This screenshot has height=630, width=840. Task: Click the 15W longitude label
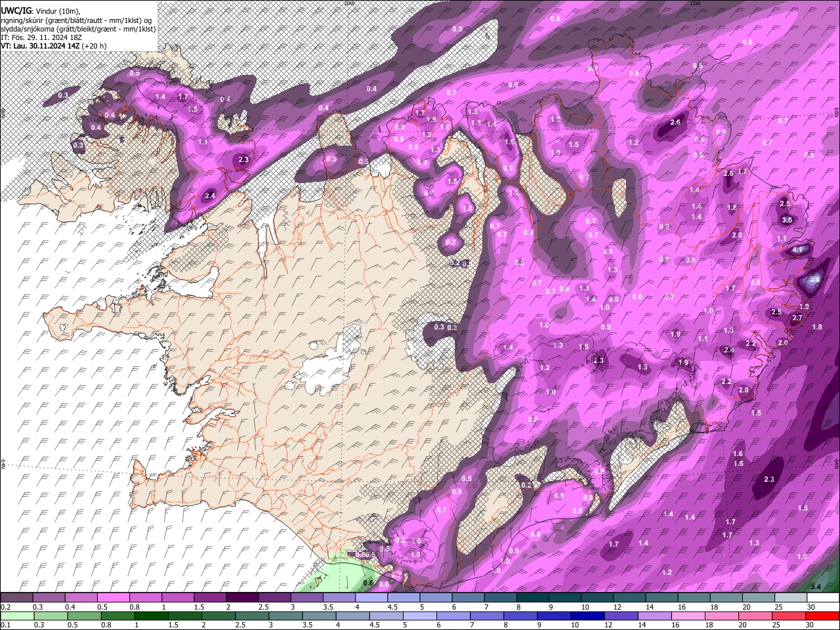(696, 3)
